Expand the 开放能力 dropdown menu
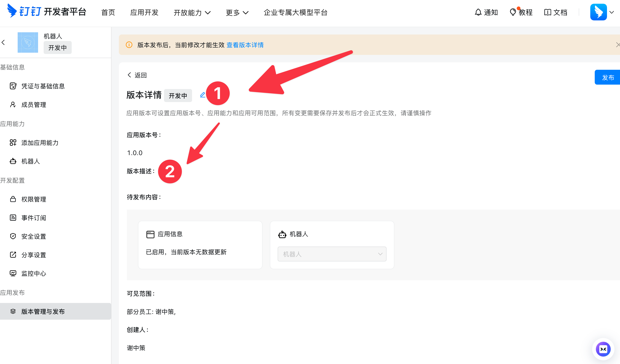620x364 pixels. click(x=192, y=13)
